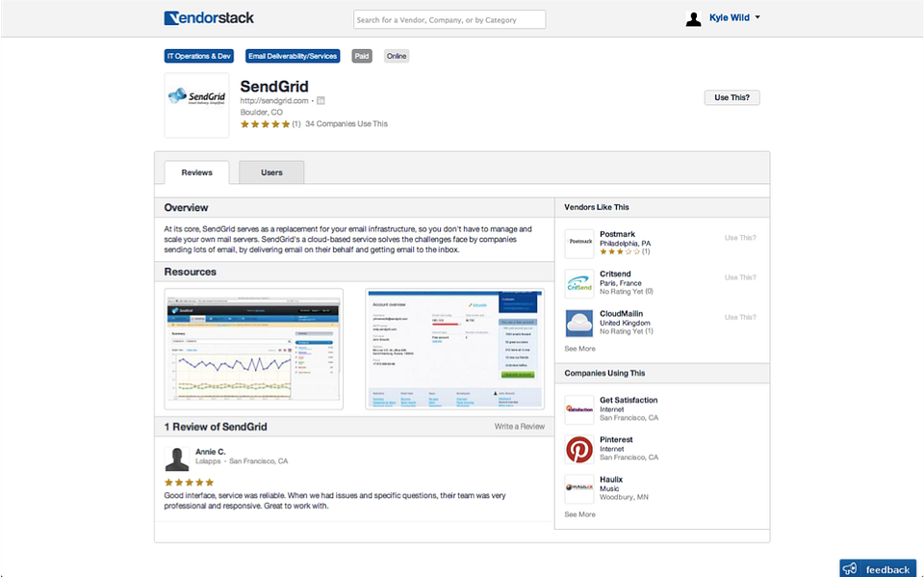The height and width of the screenshot is (578, 924).
Task: Switch to the Reviews tab
Action: click(196, 172)
